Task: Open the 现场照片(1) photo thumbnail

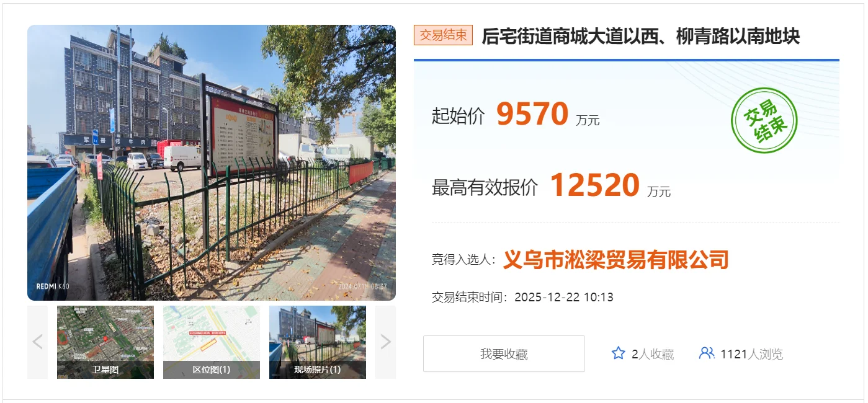Action: tap(318, 342)
